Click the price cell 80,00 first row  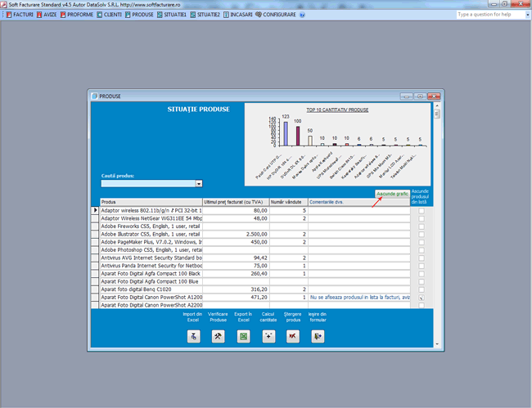[x=236, y=210]
